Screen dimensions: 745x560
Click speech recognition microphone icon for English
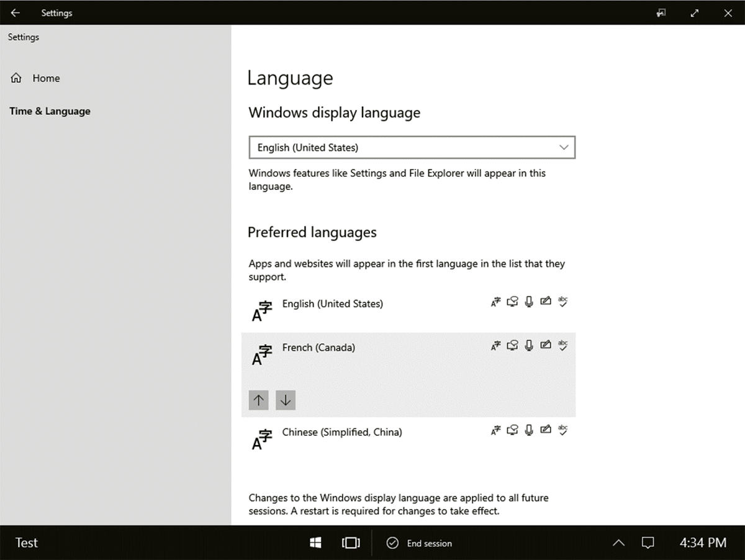[529, 302]
